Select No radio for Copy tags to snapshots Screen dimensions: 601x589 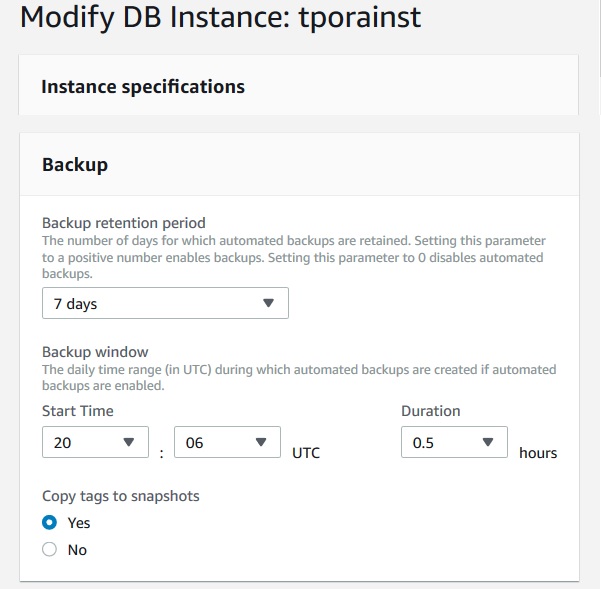coord(50,549)
